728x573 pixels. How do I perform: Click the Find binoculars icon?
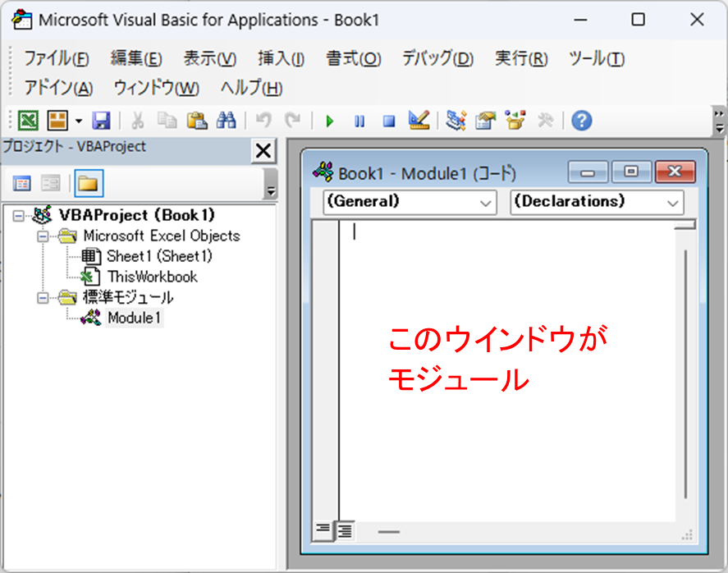(227, 121)
